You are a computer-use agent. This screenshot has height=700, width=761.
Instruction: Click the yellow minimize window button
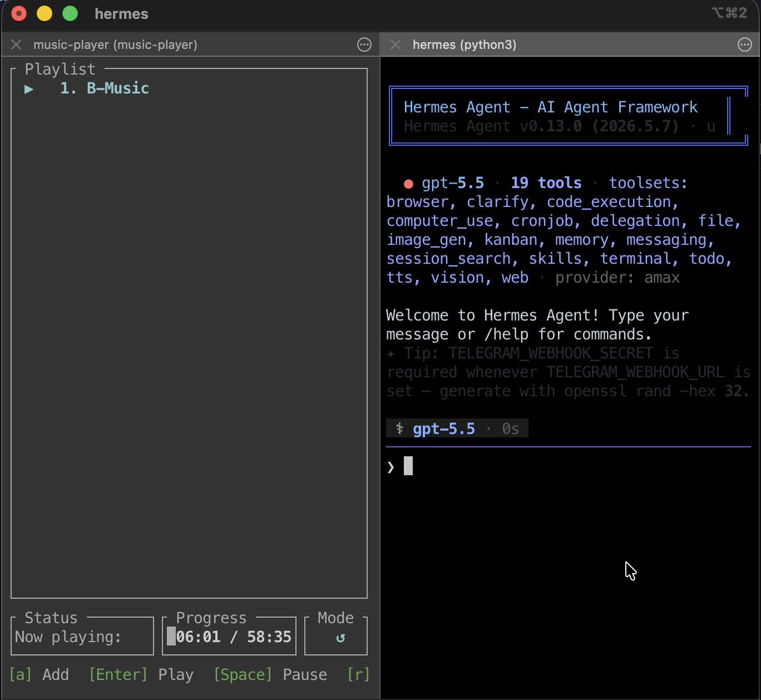(x=45, y=13)
